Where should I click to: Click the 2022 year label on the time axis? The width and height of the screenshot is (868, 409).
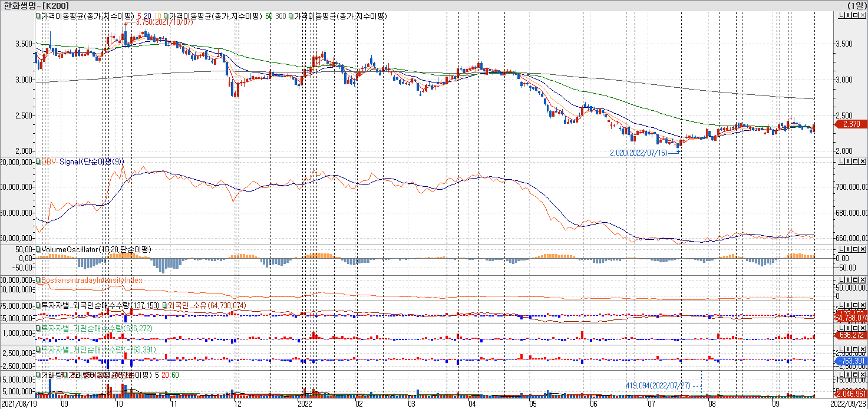pyautogui.click(x=305, y=405)
